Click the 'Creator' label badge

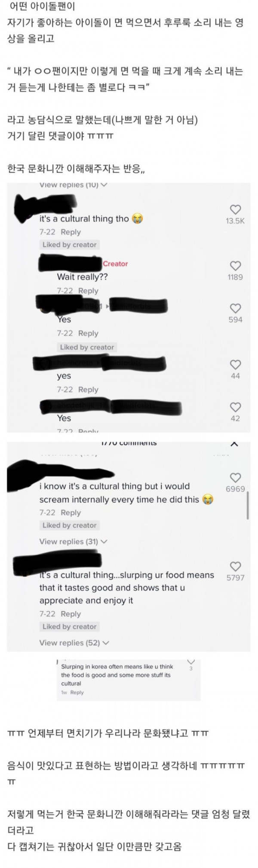115,264
